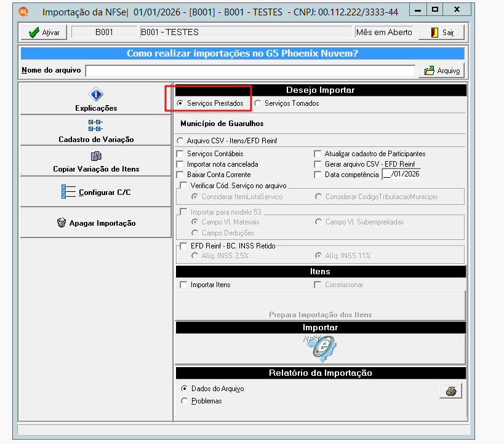Screen dimensions: 504x444
Task: Tick the Importar Itens checkbox
Action: [183, 285]
